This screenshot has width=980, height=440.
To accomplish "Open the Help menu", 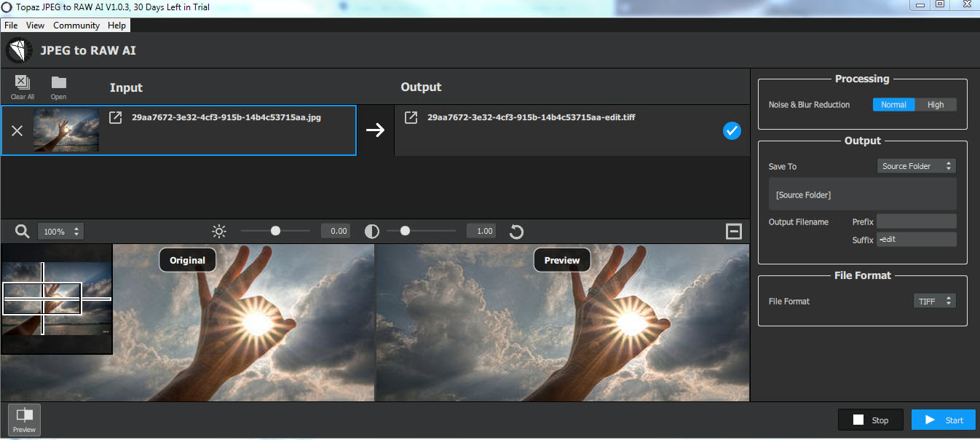I will coord(117,25).
